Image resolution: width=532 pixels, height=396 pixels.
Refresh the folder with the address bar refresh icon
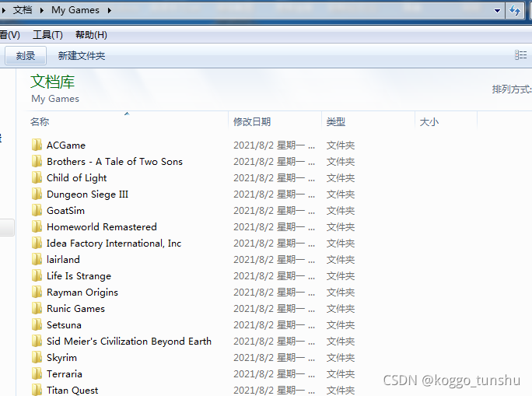[515, 11]
